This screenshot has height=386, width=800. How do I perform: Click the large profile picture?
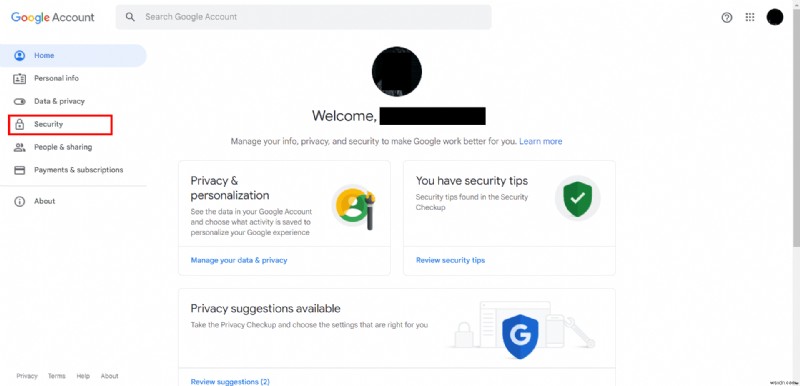click(396, 71)
